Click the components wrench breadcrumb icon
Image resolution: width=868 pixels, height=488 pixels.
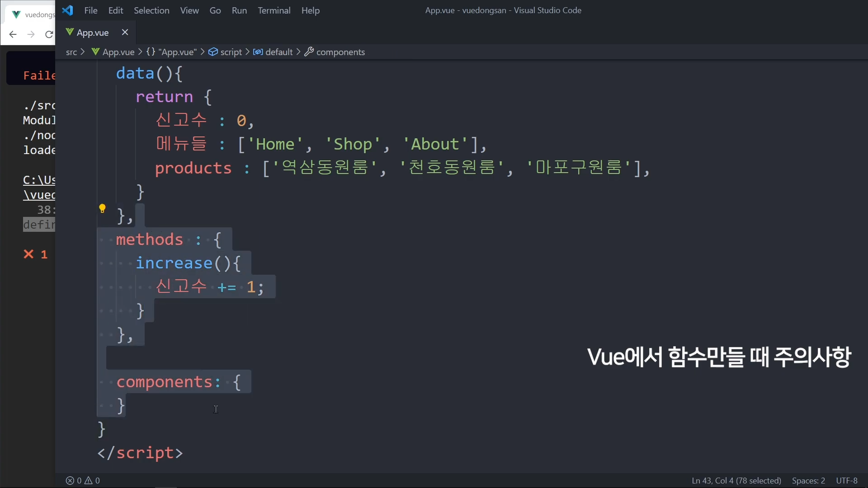coord(309,52)
